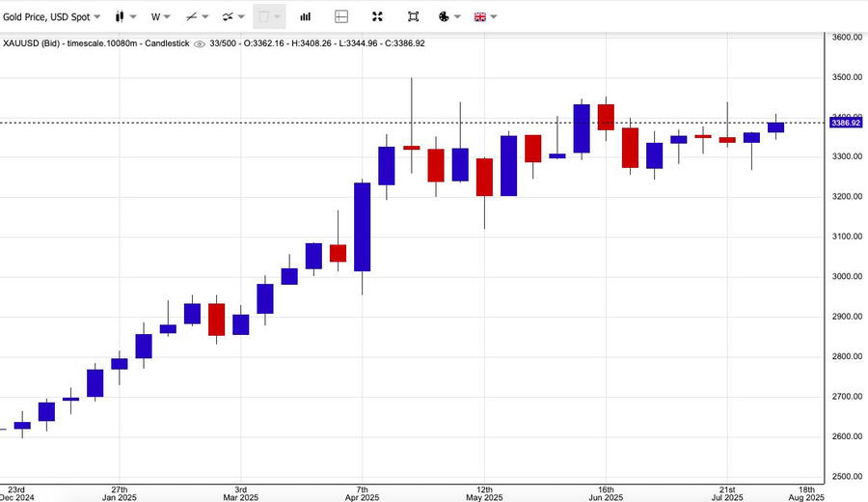
Task: Toggle the eye visibility icon for XAUUSD series
Action: pyautogui.click(x=200, y=43)
